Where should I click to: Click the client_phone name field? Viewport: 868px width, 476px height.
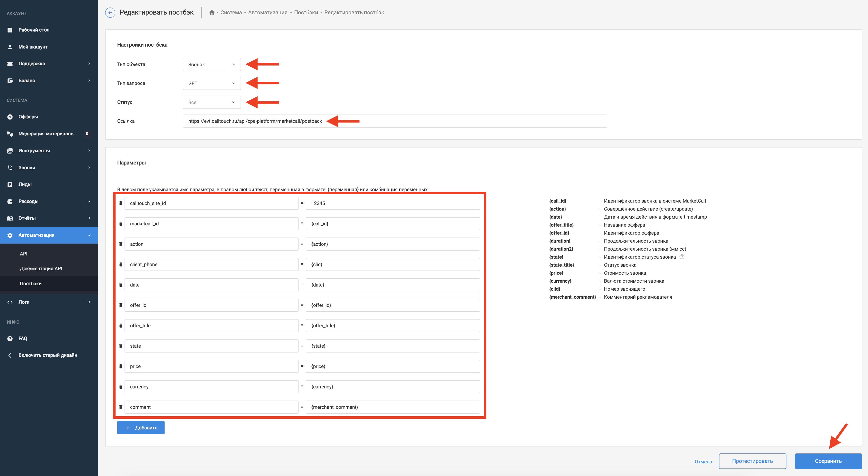[211, 264]
